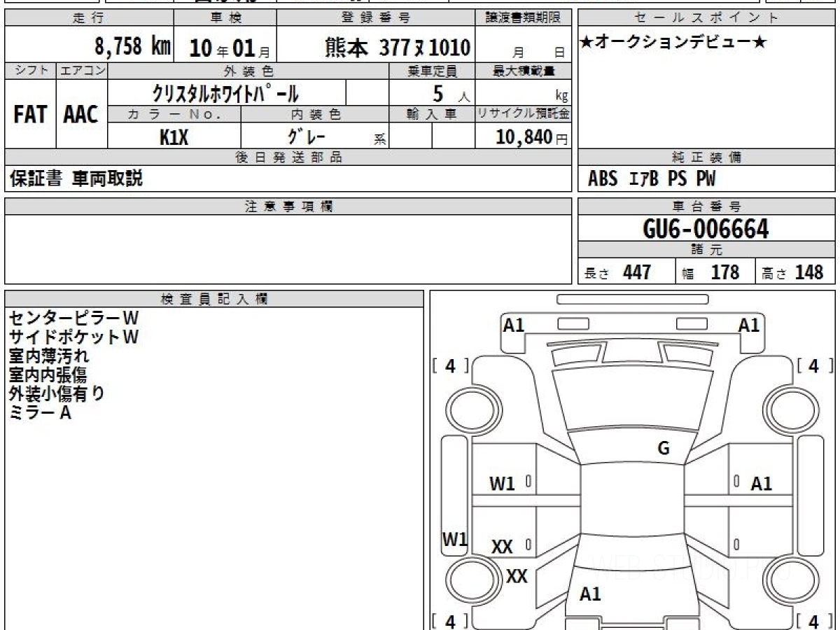Click the star before オークションデビュー

click(x=587, y=43)
